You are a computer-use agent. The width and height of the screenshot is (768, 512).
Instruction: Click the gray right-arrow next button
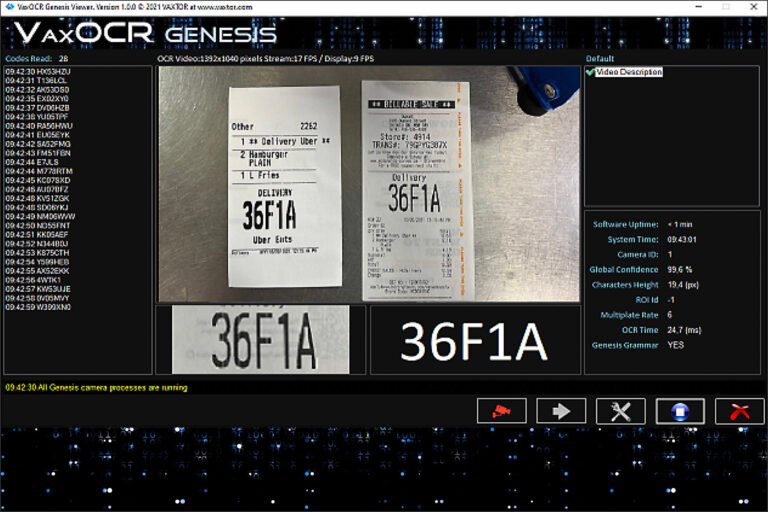pyautogui.click(x=561, y=411)
